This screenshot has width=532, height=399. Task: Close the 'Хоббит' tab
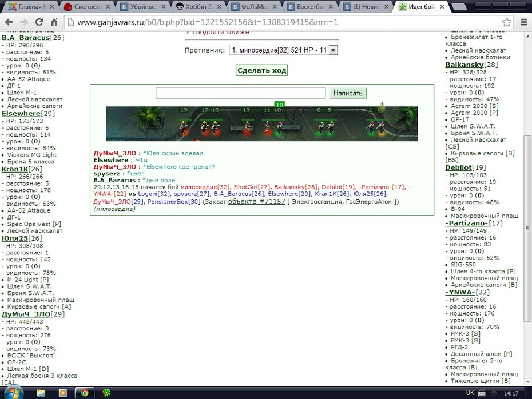click(x=219, y=6)
